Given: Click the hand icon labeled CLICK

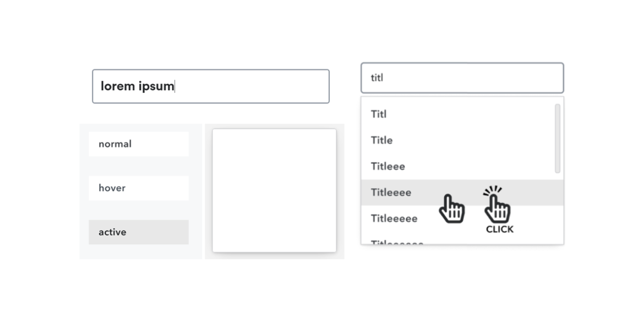Looking at the screenshot, I should click(496, 205).
